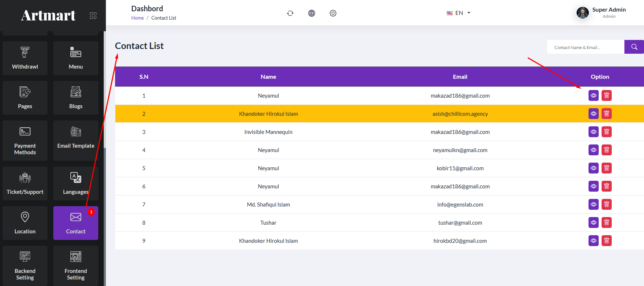View Md. Shafiqul Islam contact details
Viewport: 644px width, 286px height.
tap(593, 204)
